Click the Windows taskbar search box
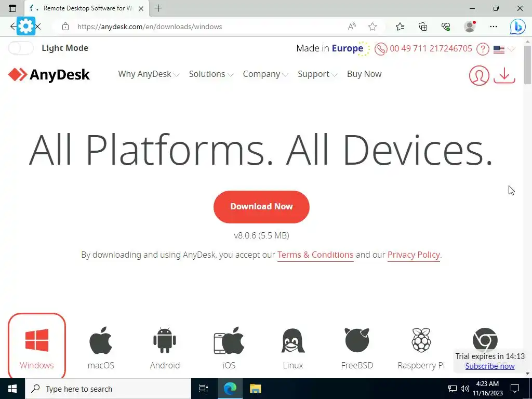This screenshot has height=399, width=532. pyautogui.click(x=108, y=389)
